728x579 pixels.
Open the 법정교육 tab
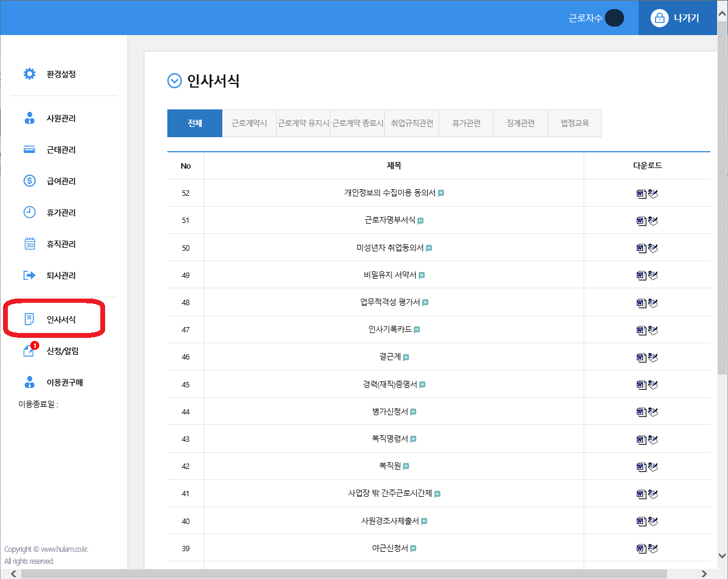point(574,123)
